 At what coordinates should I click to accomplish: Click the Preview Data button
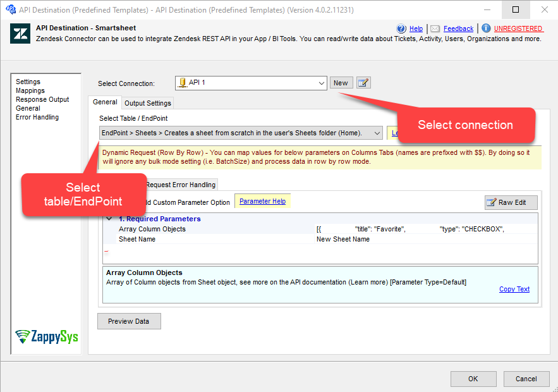(x=129, y=321)
